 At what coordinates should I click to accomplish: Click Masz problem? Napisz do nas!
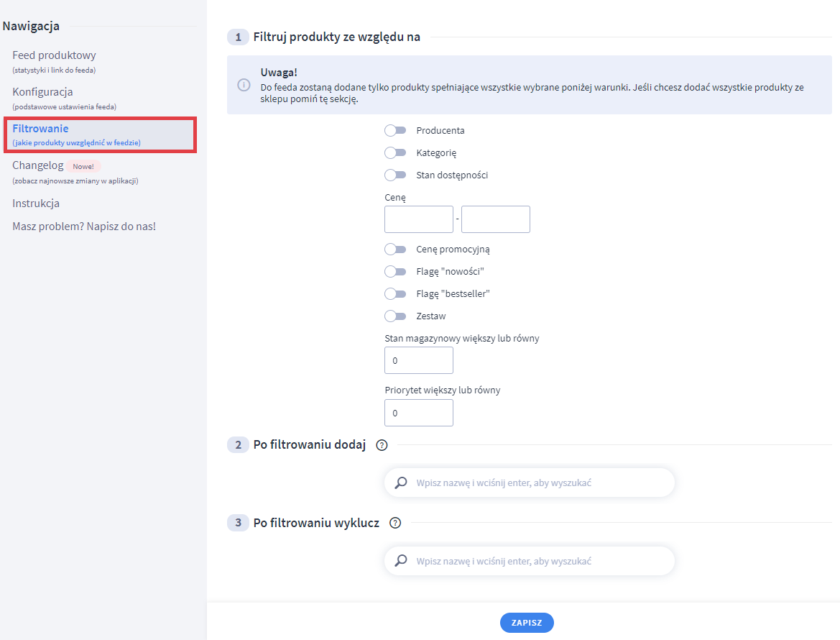(x=84, y=227)
